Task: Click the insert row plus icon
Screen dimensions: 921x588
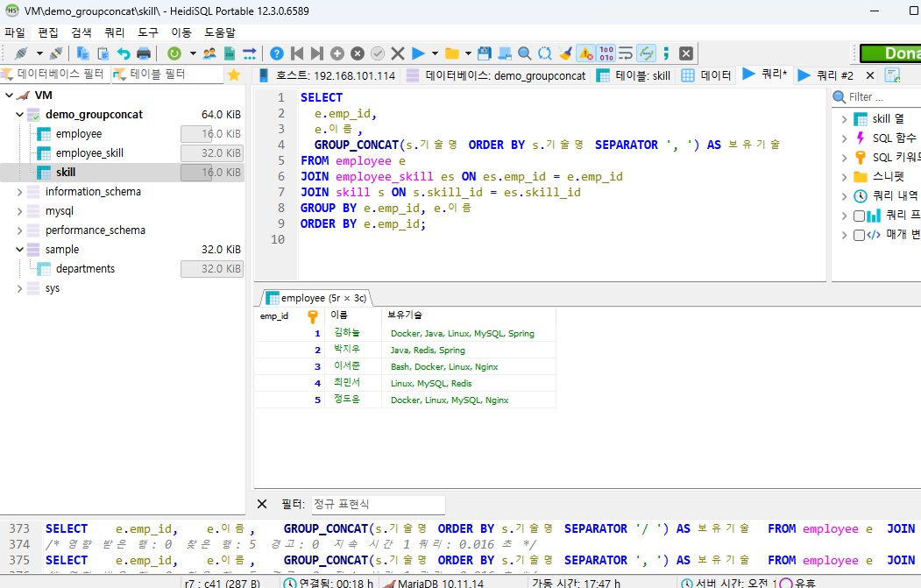Action: [337, 53]
